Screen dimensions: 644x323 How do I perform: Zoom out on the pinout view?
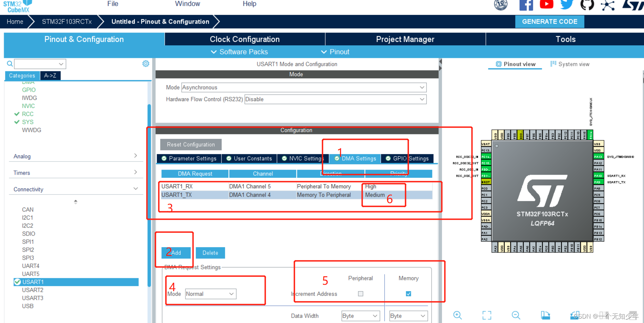(x=516, y=315)
